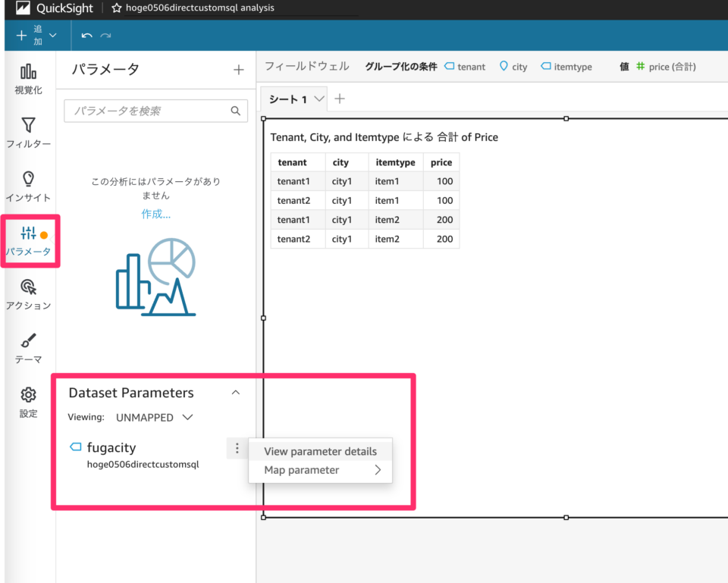Image resolution: width=728 pixels, height=583 pixels.
Task: Open the fugacity parameter options menu
Action: coord(237,448)
